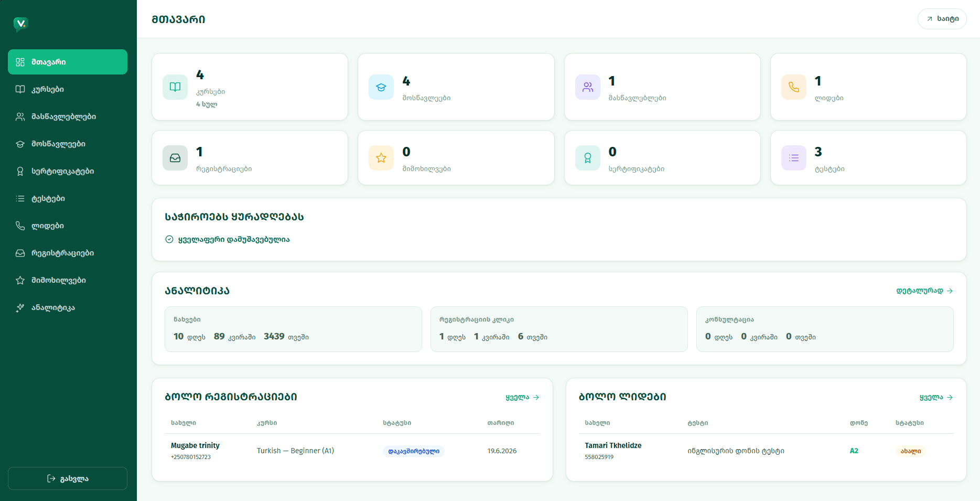Click the phone number 558025919
This screenshot has height=501, width=980.
(x=599, y=457)
